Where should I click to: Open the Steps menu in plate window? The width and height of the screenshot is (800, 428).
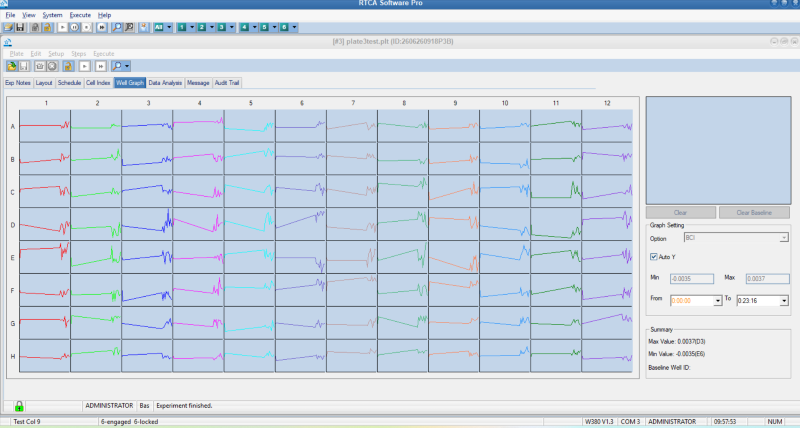79,54
